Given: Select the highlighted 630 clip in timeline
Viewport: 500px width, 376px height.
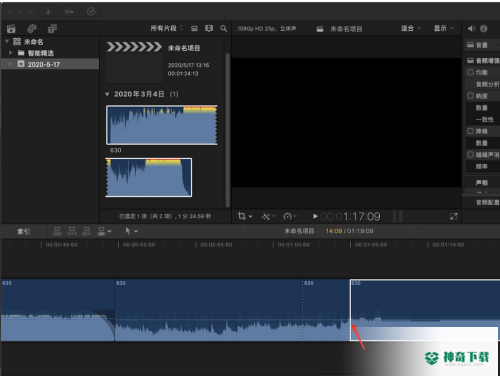Looking at the screenshot, I should coord(425,310).
